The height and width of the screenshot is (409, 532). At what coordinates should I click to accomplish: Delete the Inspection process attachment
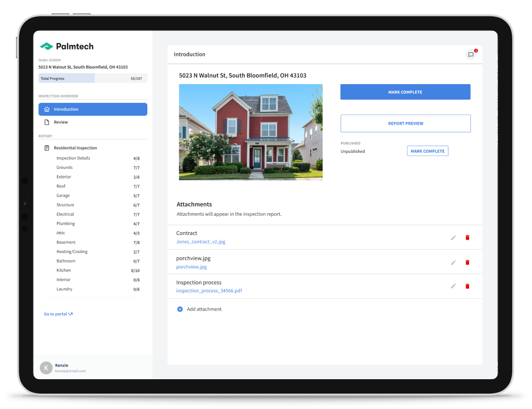tap(467, 286)
